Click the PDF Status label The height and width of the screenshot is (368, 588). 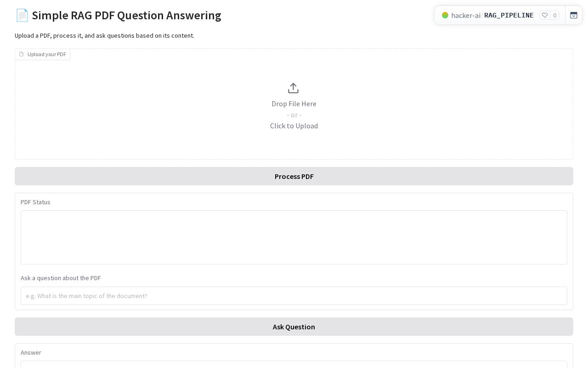point(35,202)
